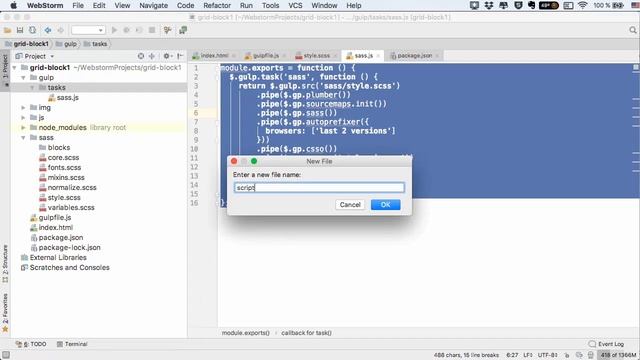Open the Event Log
Screen dimensions: 640x360
(606, 344)
